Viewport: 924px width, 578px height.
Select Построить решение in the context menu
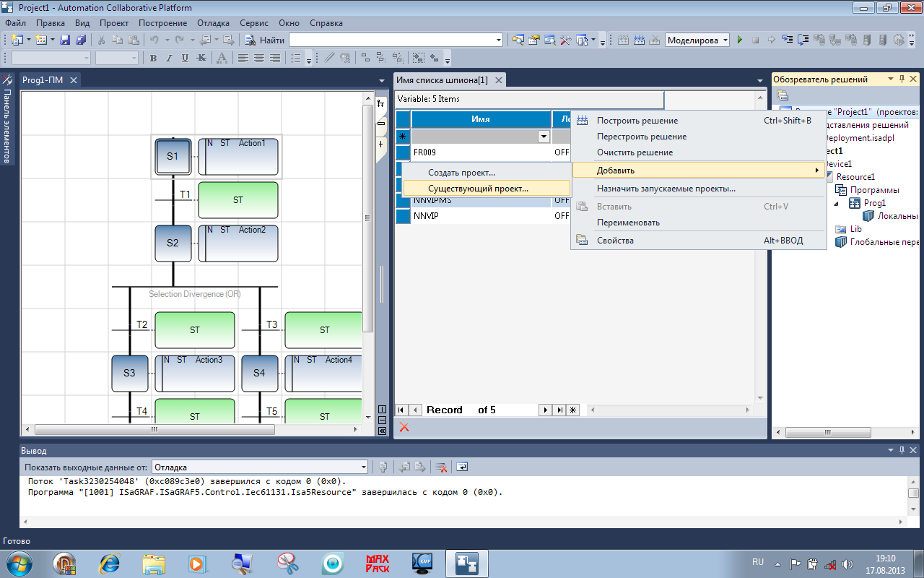pos(637,121)
